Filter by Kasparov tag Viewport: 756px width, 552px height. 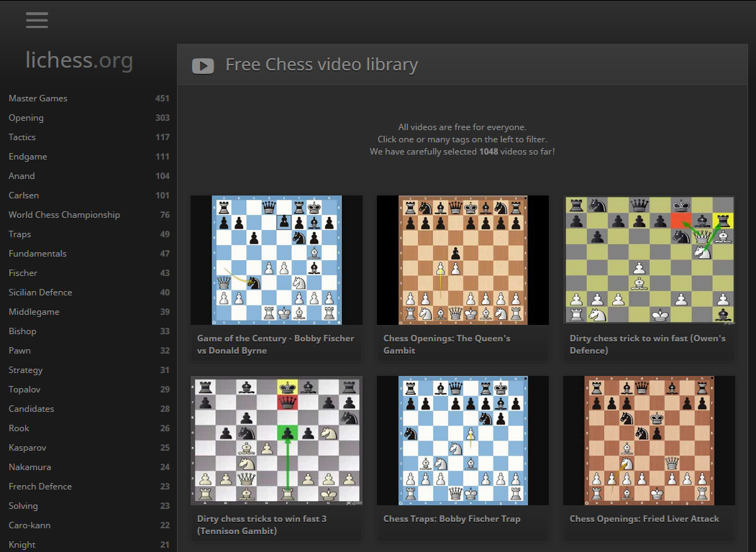click(x=88, y=448)
